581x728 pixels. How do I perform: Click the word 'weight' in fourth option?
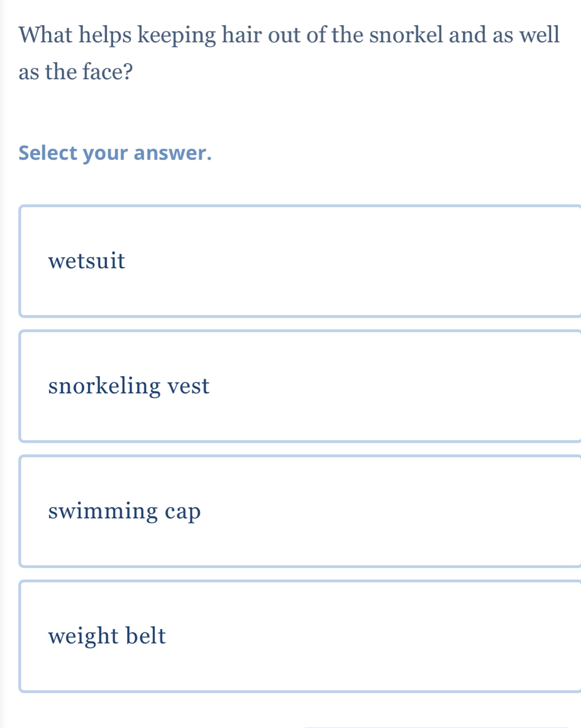click(84, 636)
